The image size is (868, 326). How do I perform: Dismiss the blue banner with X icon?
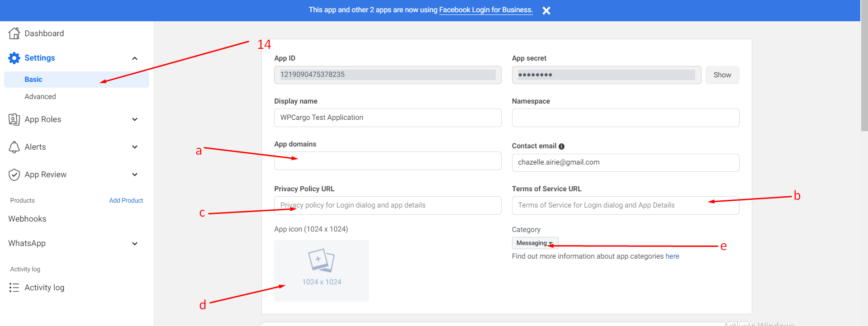546,10
